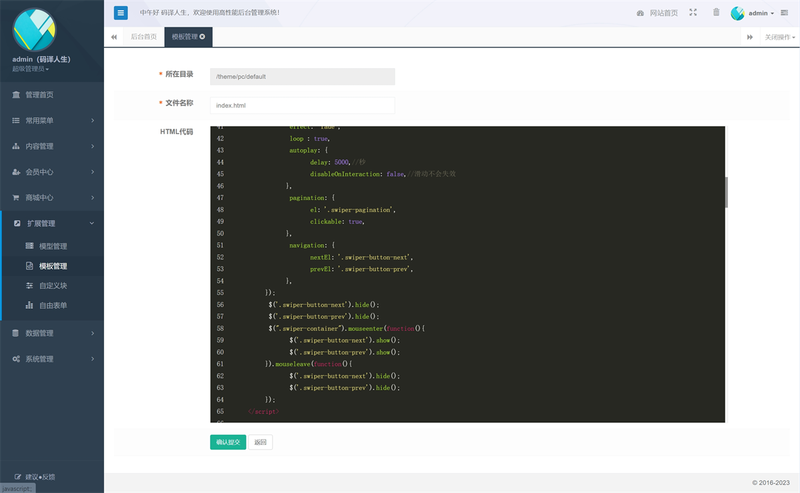
Task: Clear cache with the trash icon
Action: click(716, 12)
